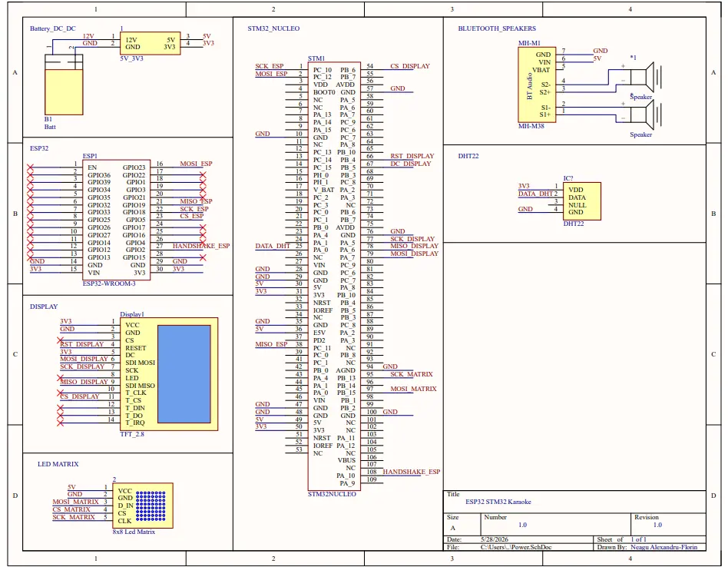Image resolution: width=728 pixels, height=567 pixels.
Task: Click the Battery_DC_DC section title
Action: click(x=52, y=28)
